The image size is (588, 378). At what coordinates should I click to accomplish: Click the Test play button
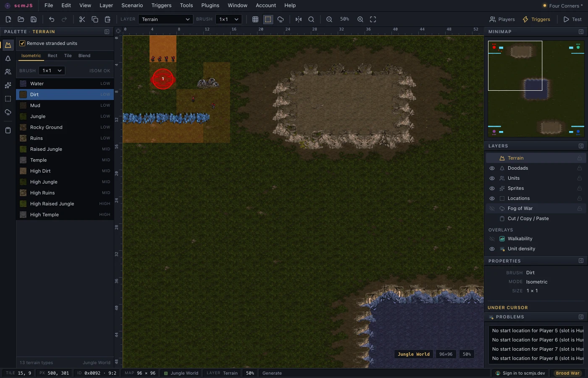(572, 19)
